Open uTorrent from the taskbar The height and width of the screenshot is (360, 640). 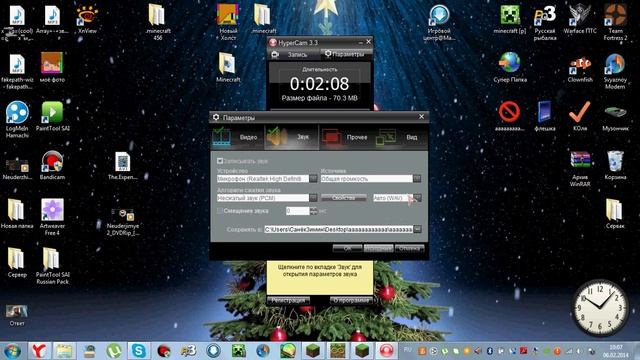coord(114,351)
